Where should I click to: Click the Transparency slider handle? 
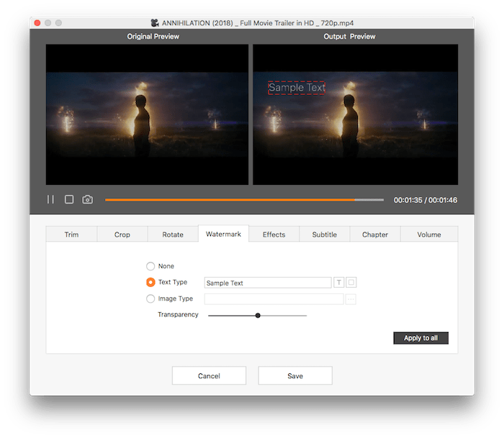(x=258, y=315)
